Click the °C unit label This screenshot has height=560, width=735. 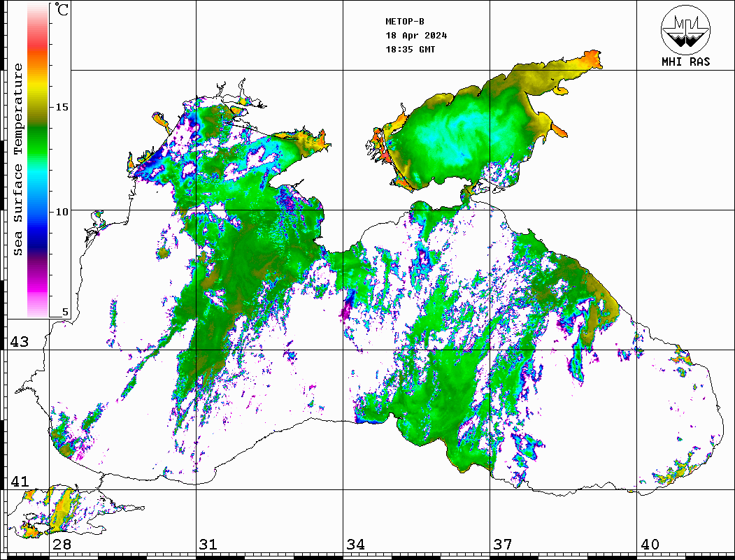click(62, 9)
